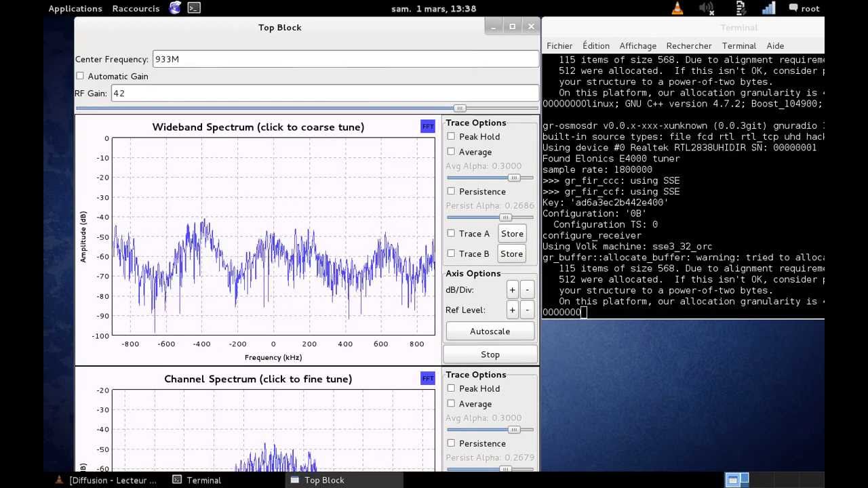Click Store button for Trace B
Viewport: 868px width, 488px height.
click(512, 254)
